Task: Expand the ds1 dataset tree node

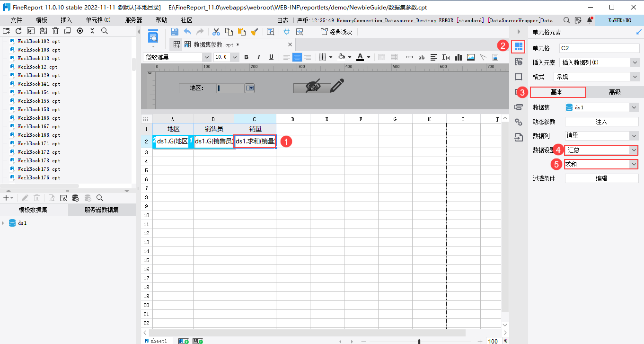Action: 4,223
